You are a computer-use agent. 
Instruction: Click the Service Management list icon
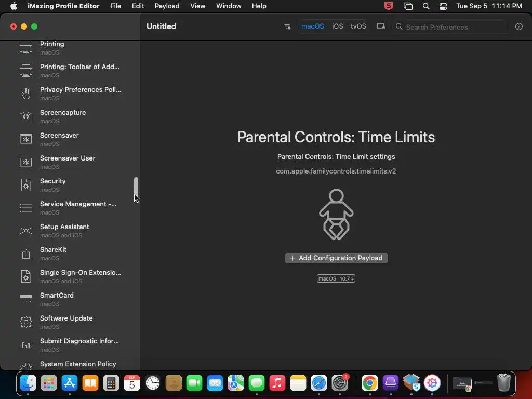26,208
